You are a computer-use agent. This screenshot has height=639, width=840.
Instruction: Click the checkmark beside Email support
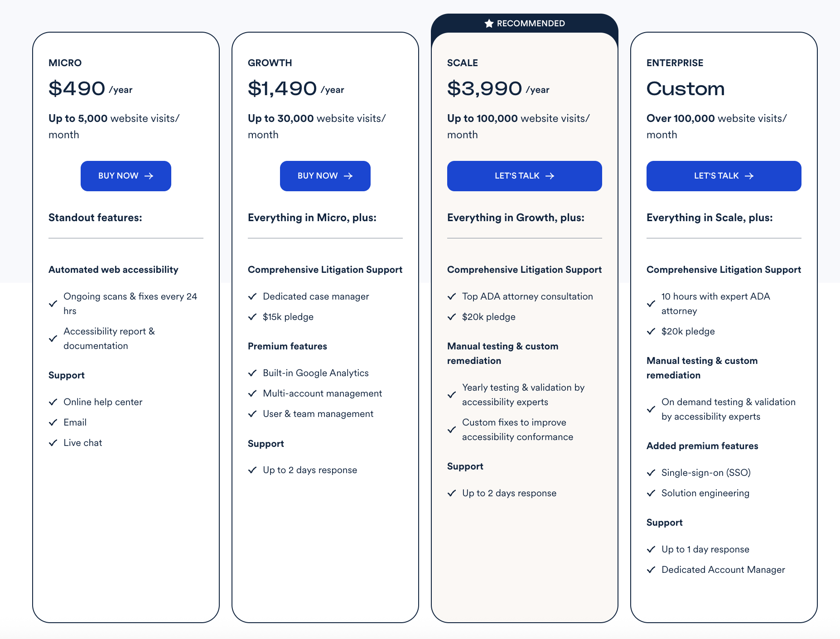click(x=53, y=422)
